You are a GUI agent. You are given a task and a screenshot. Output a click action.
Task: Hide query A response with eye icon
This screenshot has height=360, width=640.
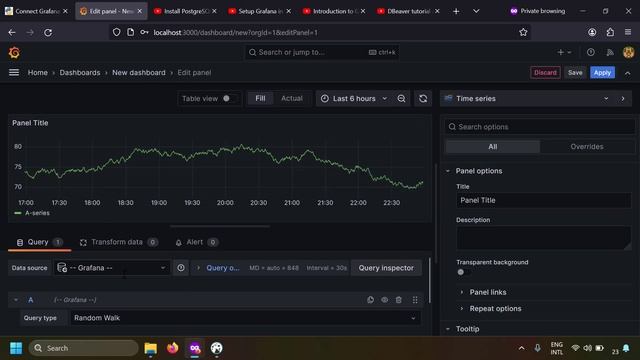(x=384, y=300)
